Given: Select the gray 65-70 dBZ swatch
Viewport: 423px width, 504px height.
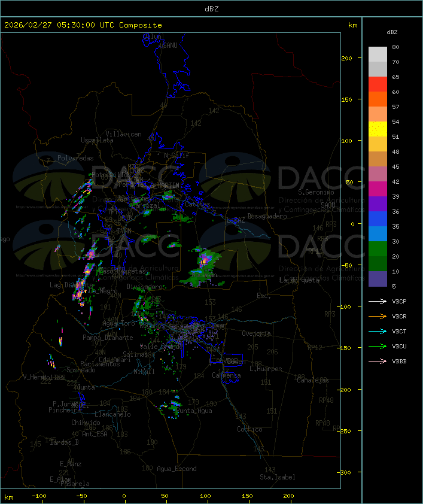Looking at the screenshot, I should [x=378, y=69].
